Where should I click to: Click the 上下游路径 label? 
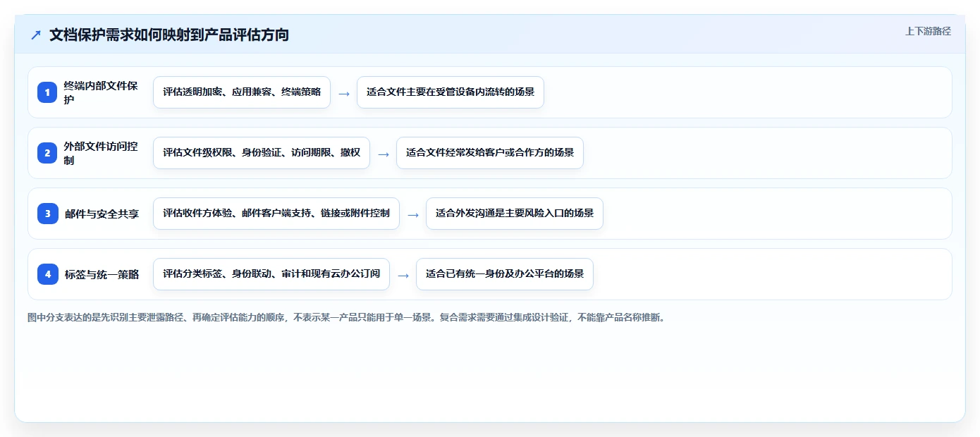point(928,31)
